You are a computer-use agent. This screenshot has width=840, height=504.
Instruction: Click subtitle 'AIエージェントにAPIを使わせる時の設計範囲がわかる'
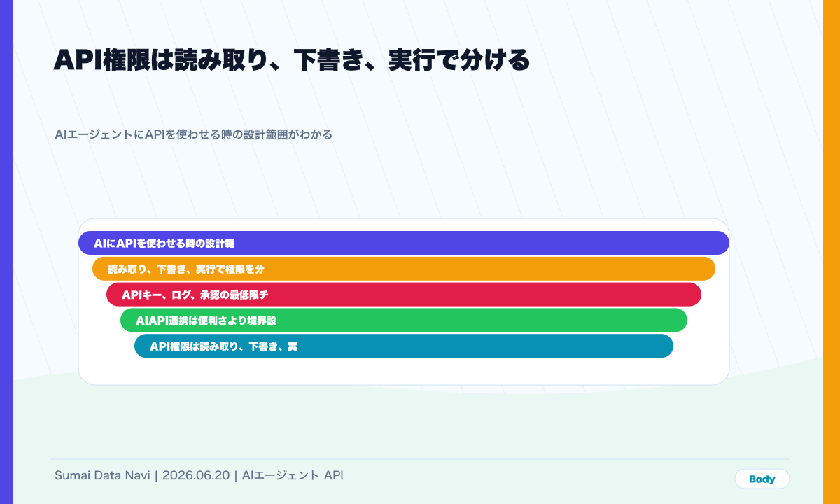pyautogui.click(x=193, y=134)
